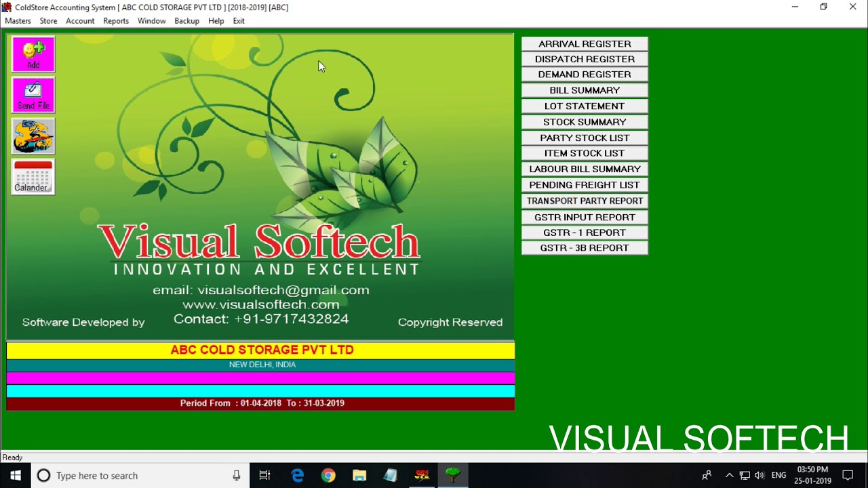Image resolution: width=868 pixels, height=488 pixels.
Task: Open the Backup menu
Action: click(x=186, y=21)
